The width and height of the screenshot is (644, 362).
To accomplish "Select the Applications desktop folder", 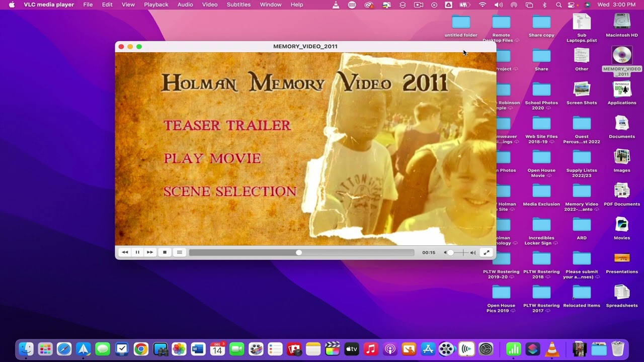I will 622,93.
